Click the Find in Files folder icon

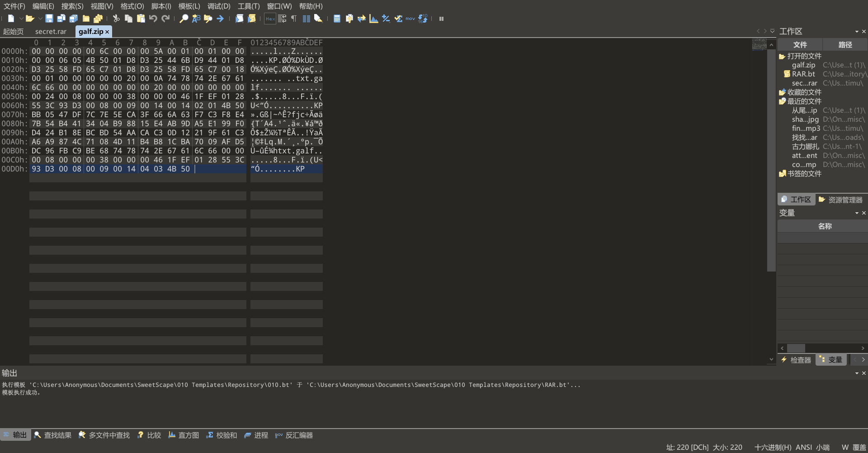pos(208,19)
